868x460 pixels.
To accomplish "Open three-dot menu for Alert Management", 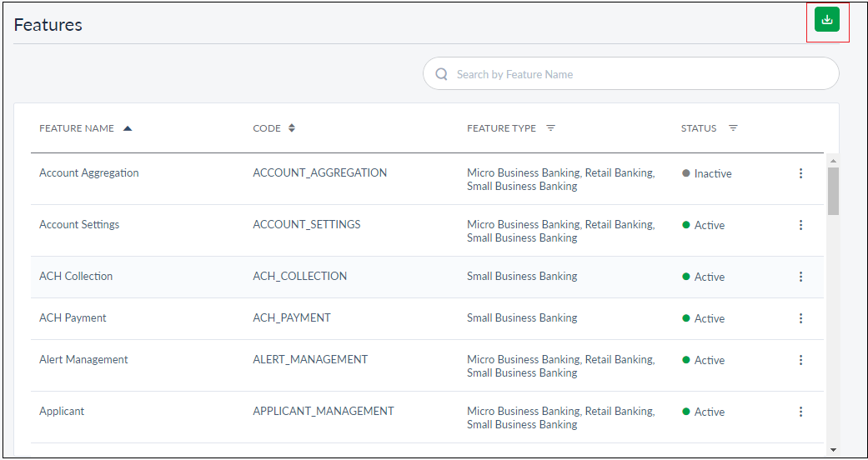I will [x=800, y=360].
